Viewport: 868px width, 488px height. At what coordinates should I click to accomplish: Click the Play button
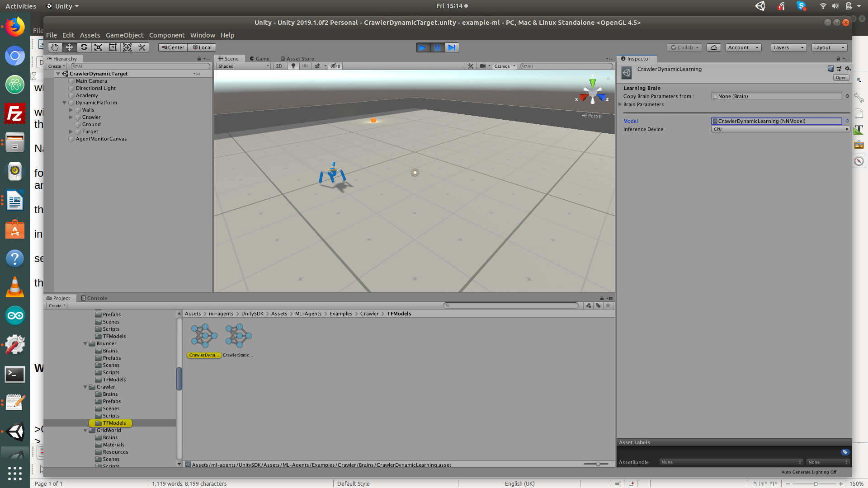pyautogui.click(x=423, y=47)
